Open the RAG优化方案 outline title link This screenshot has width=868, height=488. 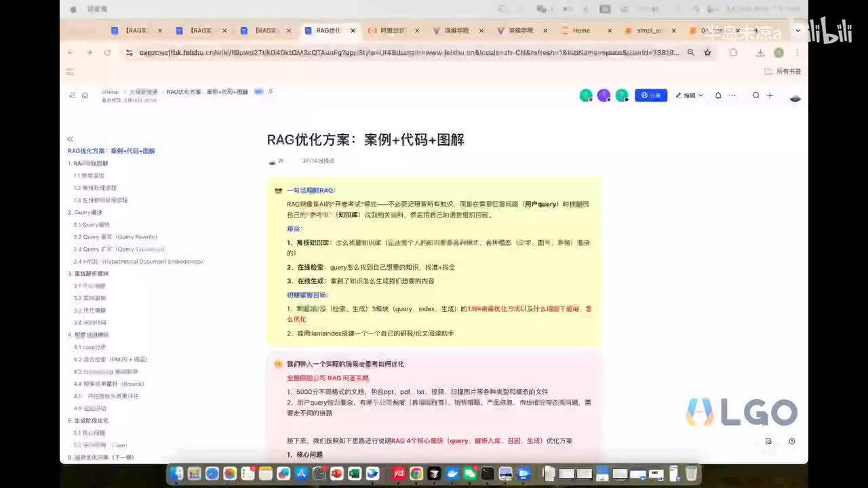111,151
